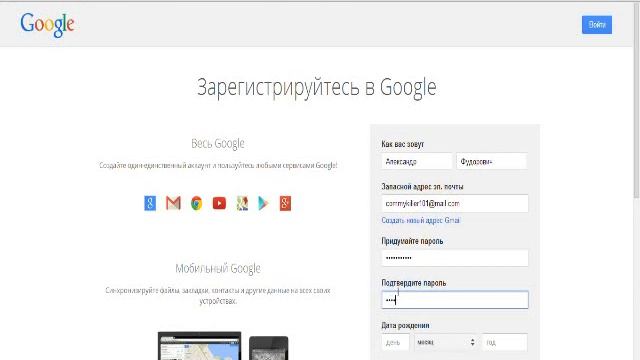The width and height of the screenshot is (640, 360).
Task: Click the Мобильный Google heading
Action: [218, 269]
